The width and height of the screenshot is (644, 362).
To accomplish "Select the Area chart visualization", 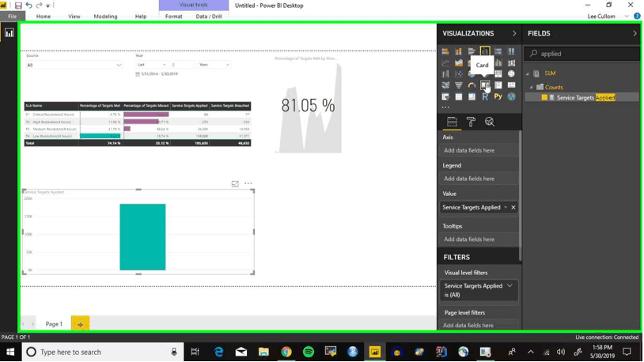I will coord(458,62).
